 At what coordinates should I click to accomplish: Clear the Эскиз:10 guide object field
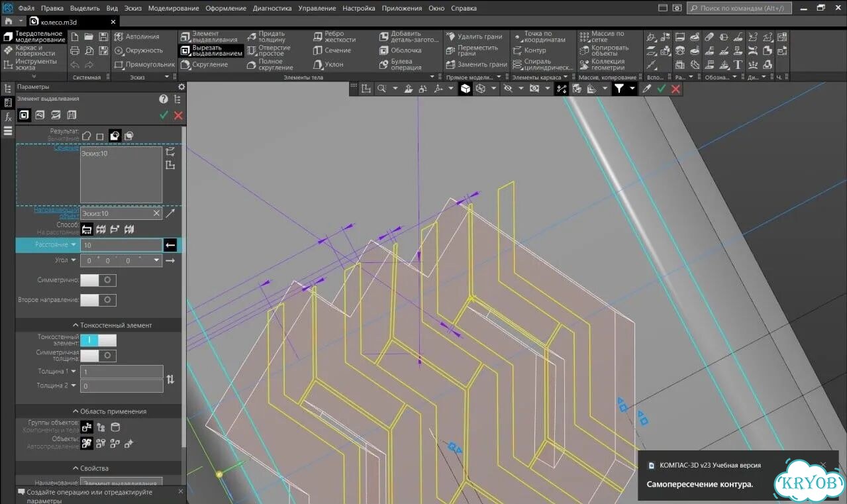tap(156, 213)
